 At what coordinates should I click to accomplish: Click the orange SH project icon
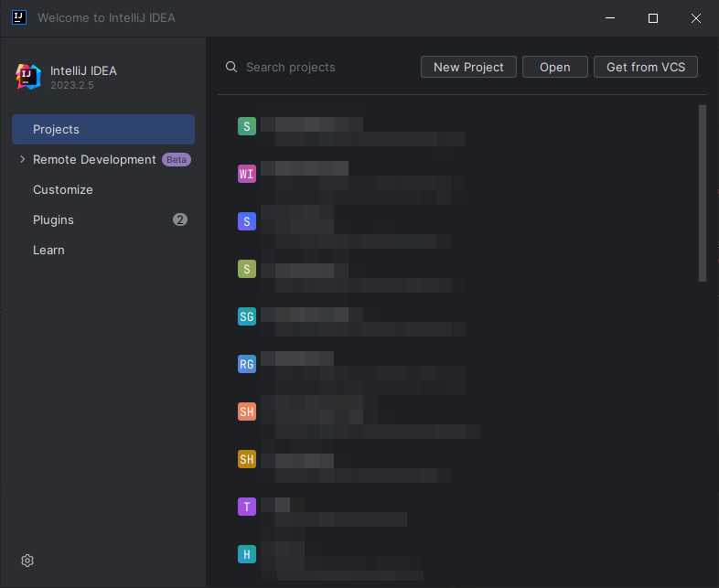click(x=247, y=412)
